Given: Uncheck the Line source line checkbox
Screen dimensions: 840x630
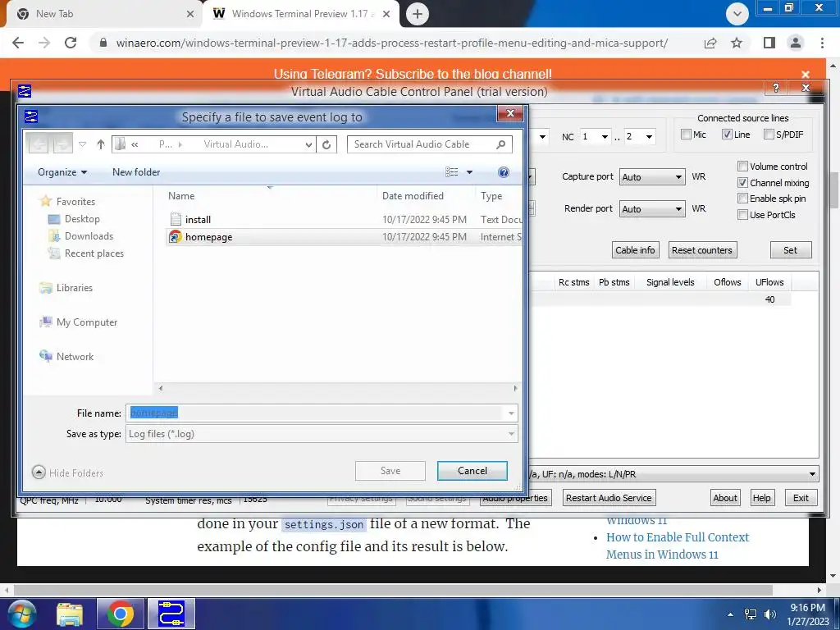Looking at the screenshot, I should [727, 134].
